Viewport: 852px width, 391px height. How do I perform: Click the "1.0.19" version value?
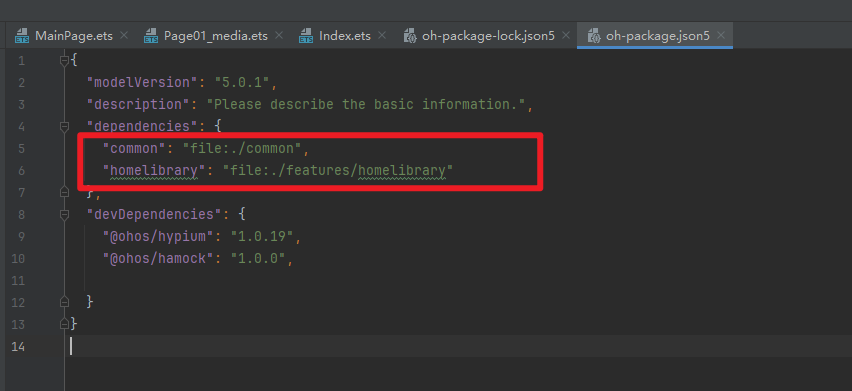(x=262, y=237)
